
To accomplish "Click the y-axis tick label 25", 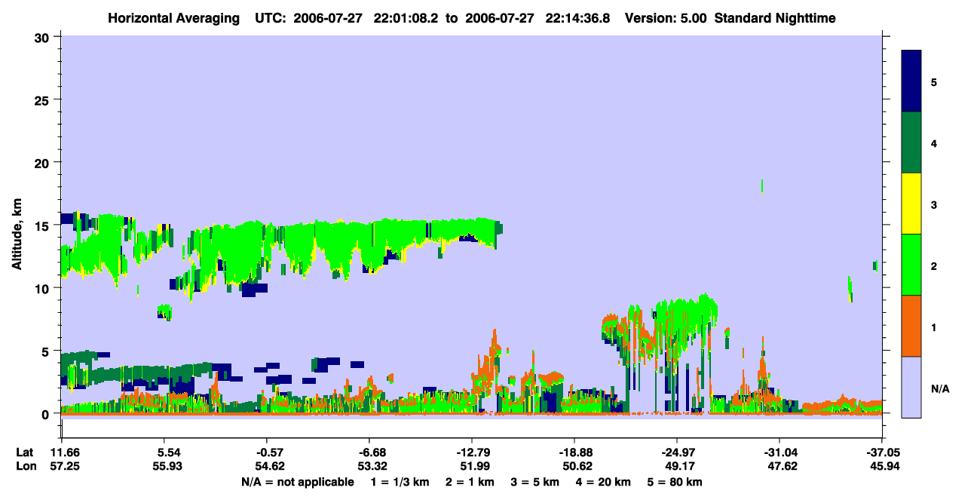I will coord(44,100).
